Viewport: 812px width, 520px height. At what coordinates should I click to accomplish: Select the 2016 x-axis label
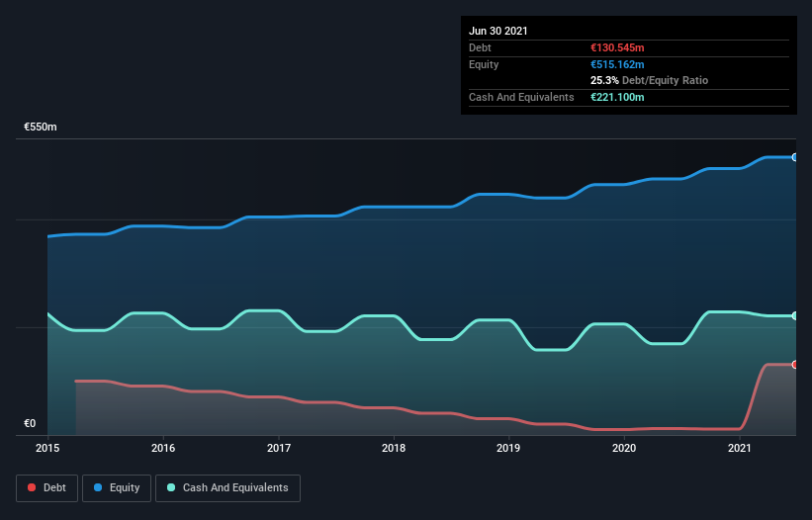[x=163, y=448]
